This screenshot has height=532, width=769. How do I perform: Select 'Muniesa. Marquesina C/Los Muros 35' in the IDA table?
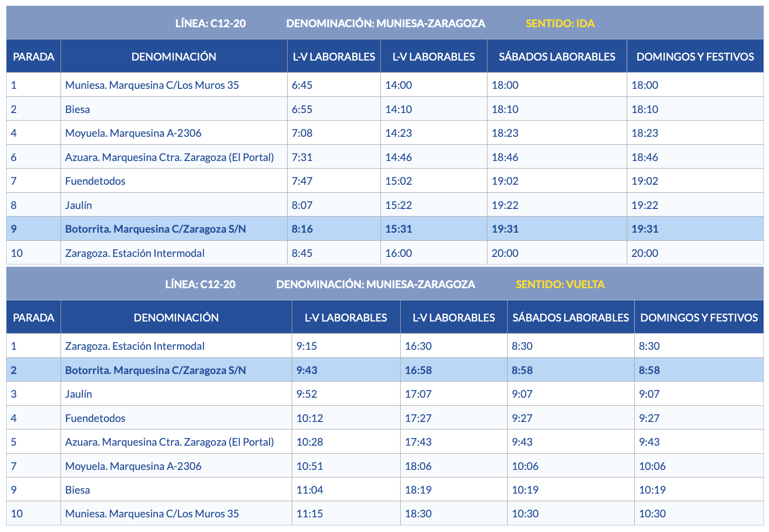coord(152,85)
